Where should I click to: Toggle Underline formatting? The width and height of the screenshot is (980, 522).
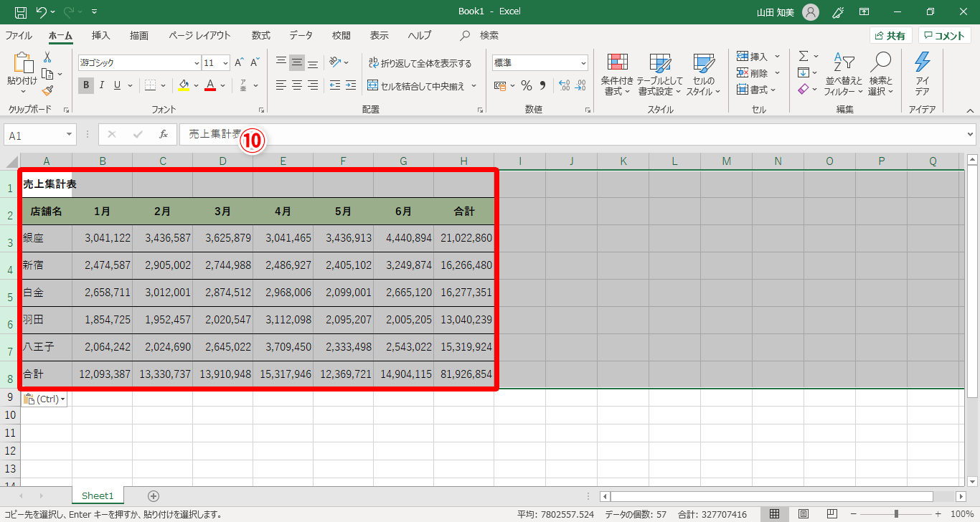pos(117,86)
